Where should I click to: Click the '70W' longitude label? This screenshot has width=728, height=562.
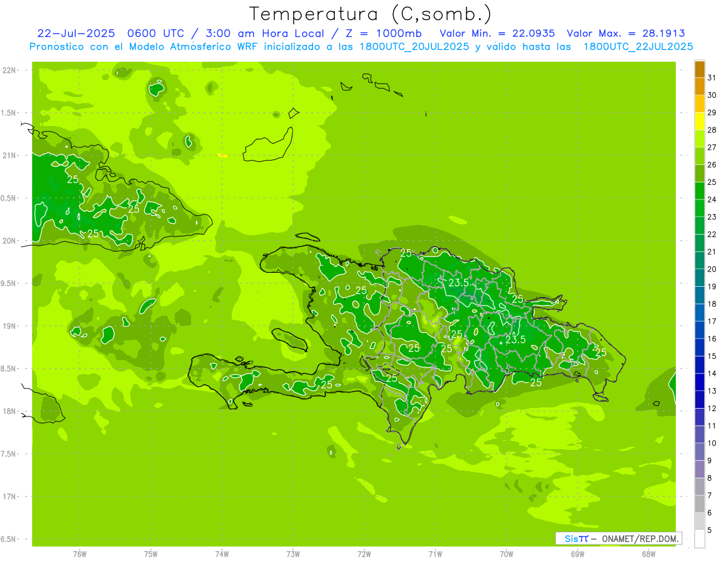pyautogui.click(x=507, y=554)
